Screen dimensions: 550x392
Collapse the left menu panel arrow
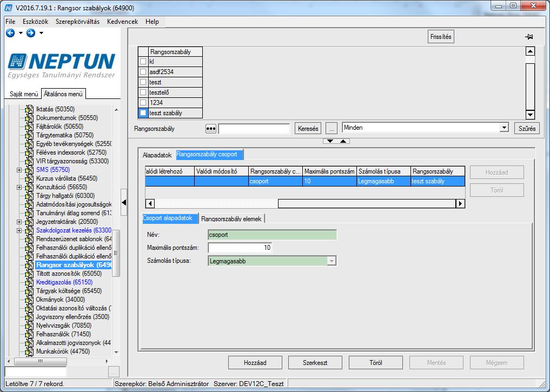tap(124, 202)
